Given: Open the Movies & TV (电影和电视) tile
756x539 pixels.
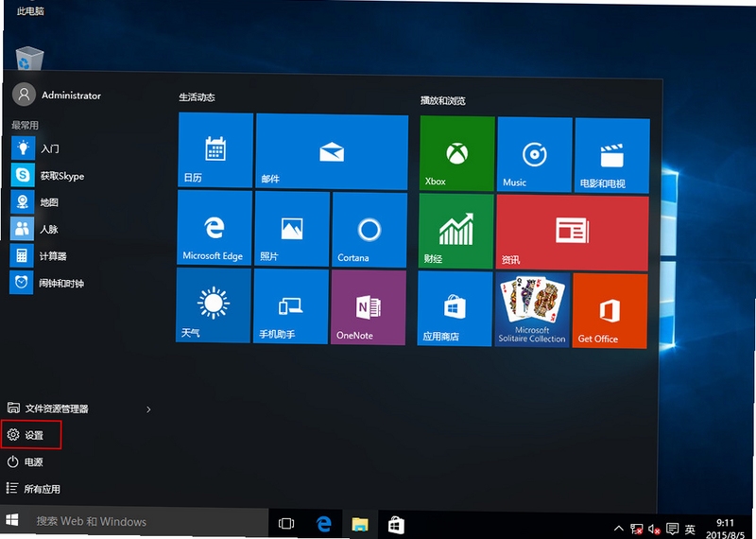Looking at the screenshot, I should 612,155.
